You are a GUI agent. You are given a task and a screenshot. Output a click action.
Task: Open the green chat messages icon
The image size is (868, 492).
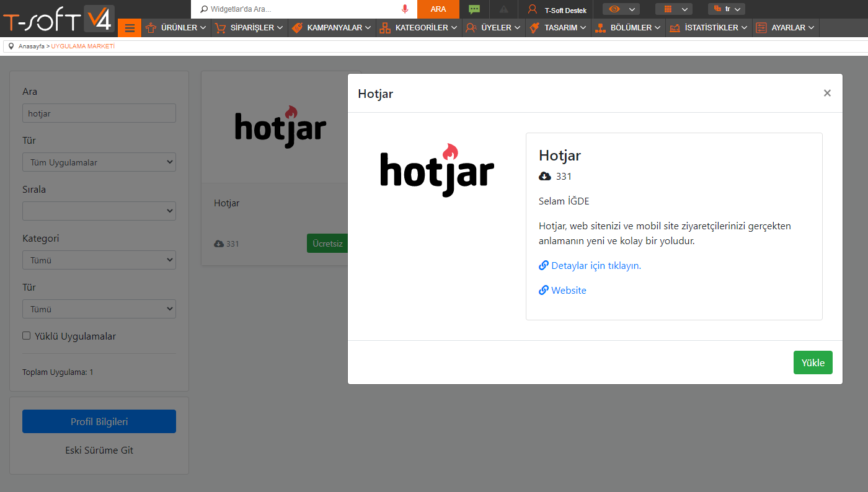pyautogui.click(x=474, y=9)
